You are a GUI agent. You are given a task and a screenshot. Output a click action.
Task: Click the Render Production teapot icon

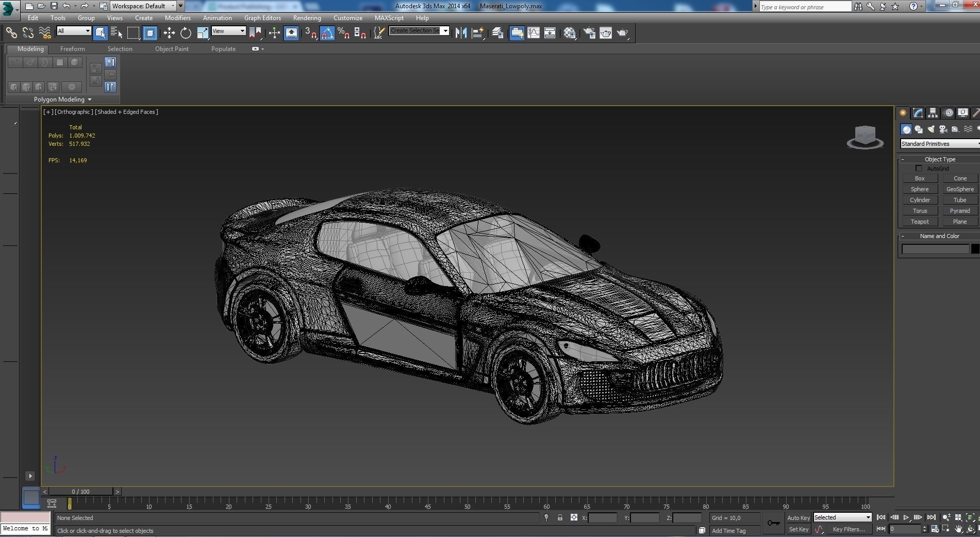point(623,33)
